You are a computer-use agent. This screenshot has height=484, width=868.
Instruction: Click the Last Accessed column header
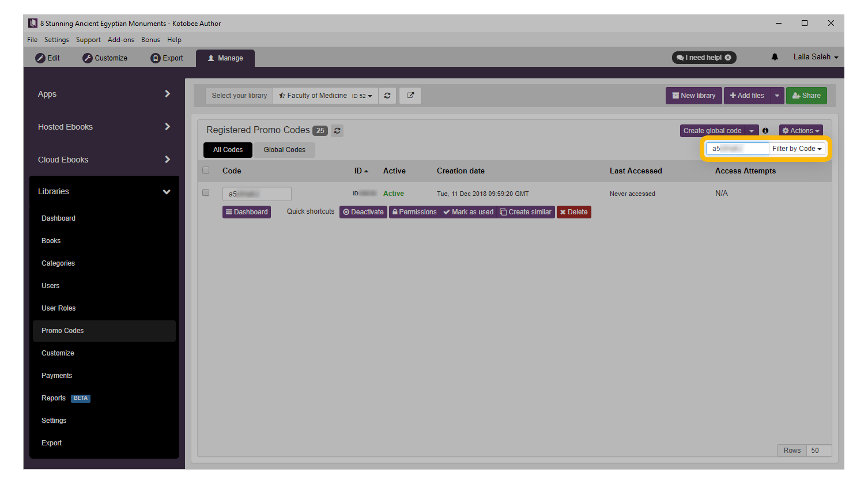pos(636,171)
